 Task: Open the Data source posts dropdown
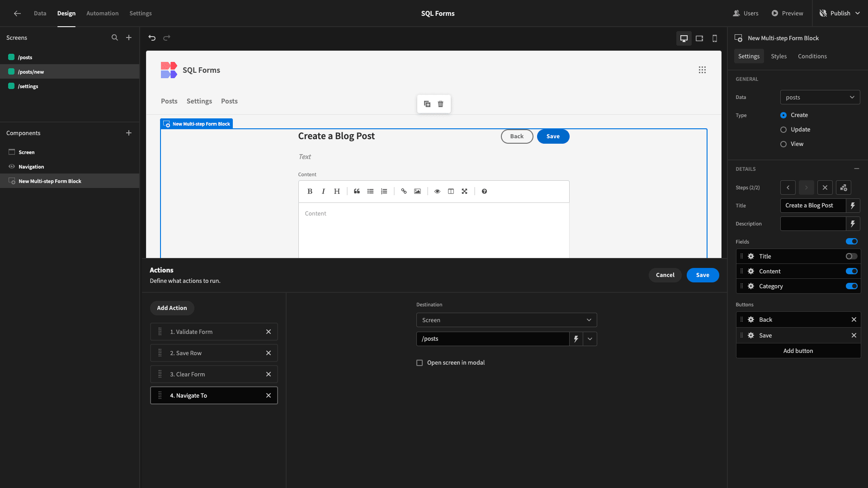[x=820, y=98]
